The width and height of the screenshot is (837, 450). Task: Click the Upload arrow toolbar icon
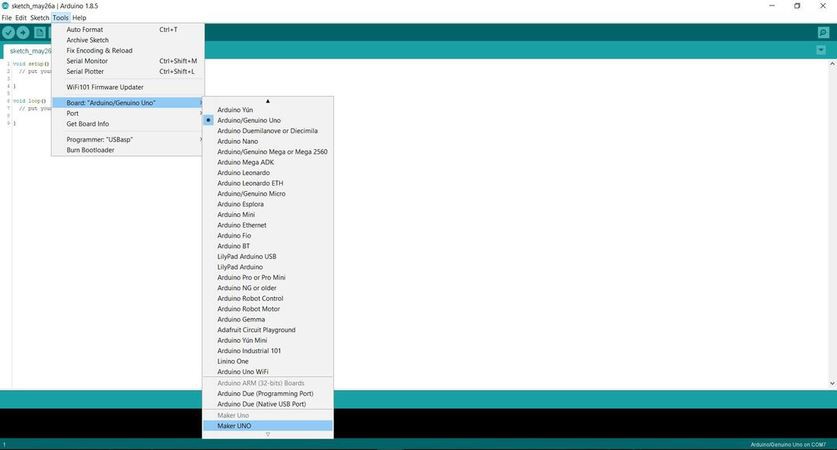23,33
